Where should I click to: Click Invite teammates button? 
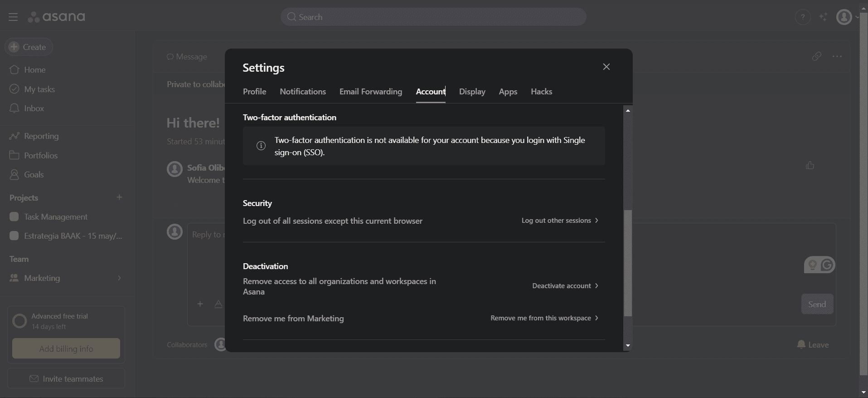[x=66, y=378]
